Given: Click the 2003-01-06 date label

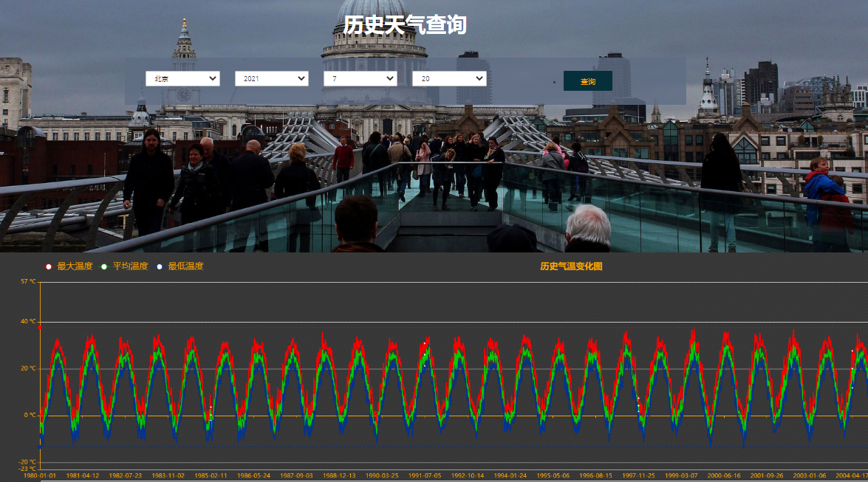Looking at the screenshot, I should click(810, 475).
